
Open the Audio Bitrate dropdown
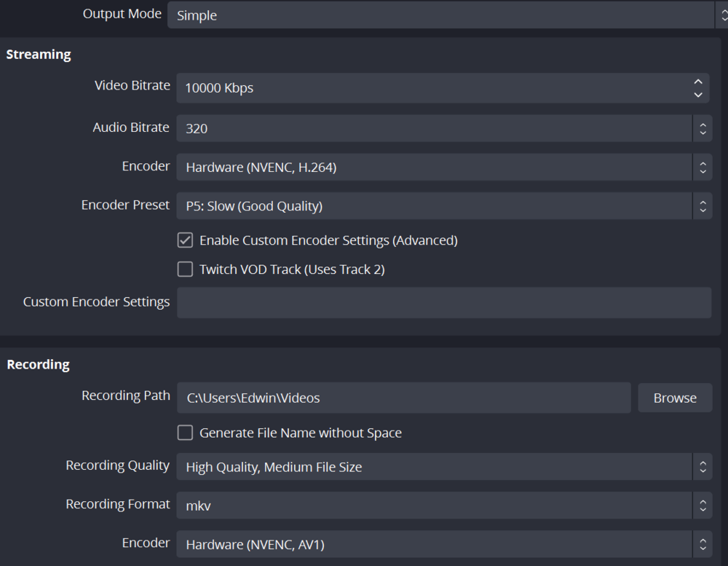click(433, 128)
